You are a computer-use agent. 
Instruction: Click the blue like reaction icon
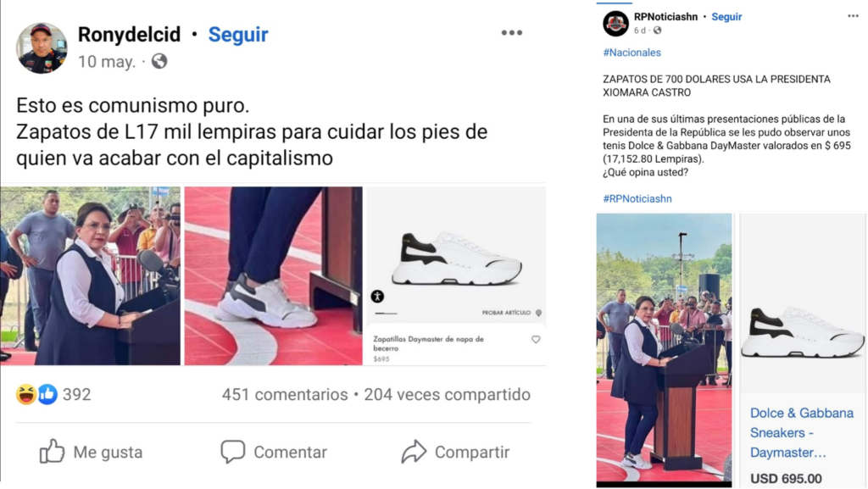click(x=47, y=394)
